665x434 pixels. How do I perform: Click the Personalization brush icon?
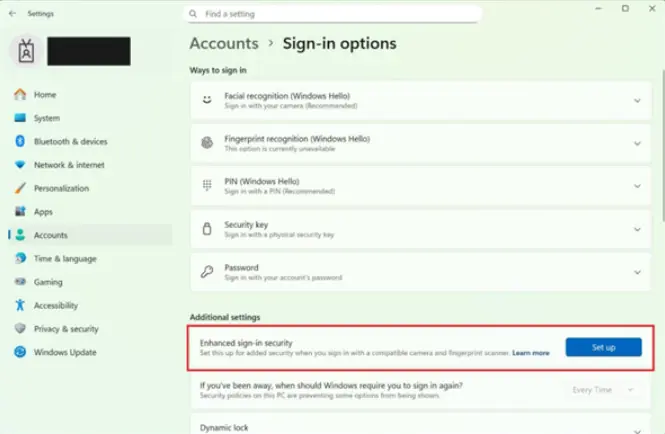(x=19, y=188)
